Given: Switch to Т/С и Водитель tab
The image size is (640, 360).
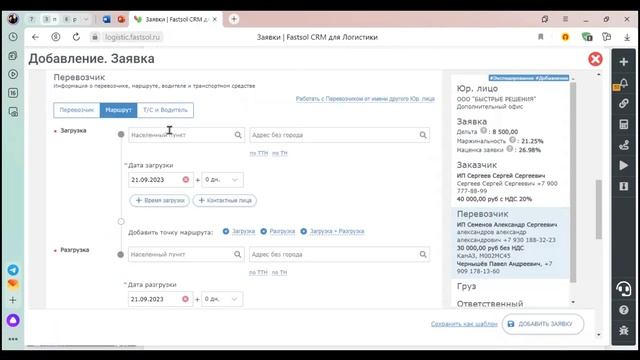Looking at the screenshot, I should click(165, 110).
